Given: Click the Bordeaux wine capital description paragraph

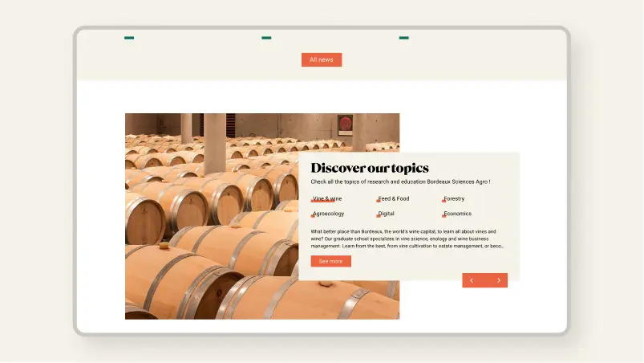Looking at the screenshot, I should pyautogui.click(x=407, y=239).
